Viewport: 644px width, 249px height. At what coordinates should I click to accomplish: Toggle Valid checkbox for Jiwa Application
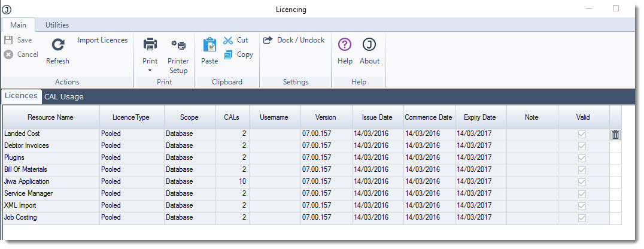pyautogui.click(x=582, y=182)
